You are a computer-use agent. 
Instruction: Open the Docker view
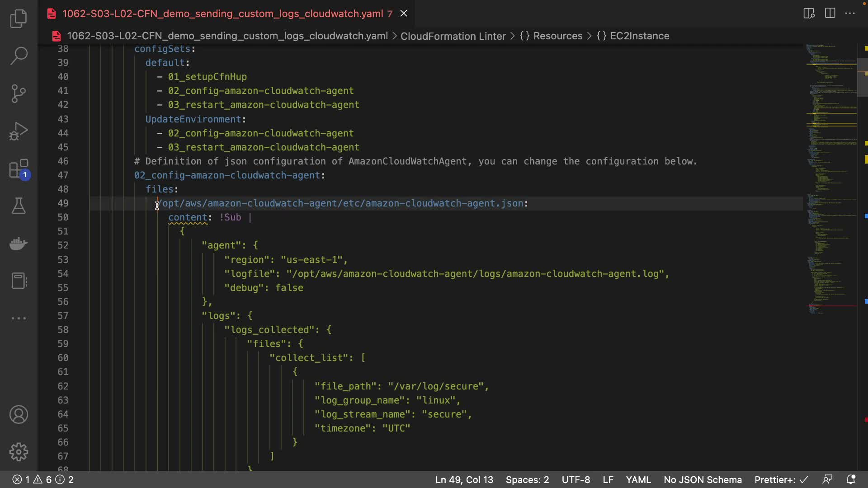[x=19, y=244]
